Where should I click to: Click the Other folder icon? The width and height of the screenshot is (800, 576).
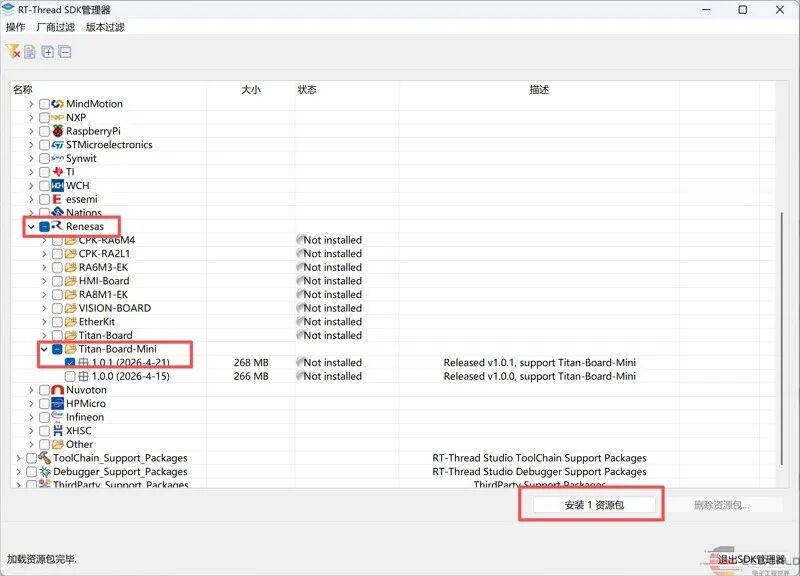(58, 444)
